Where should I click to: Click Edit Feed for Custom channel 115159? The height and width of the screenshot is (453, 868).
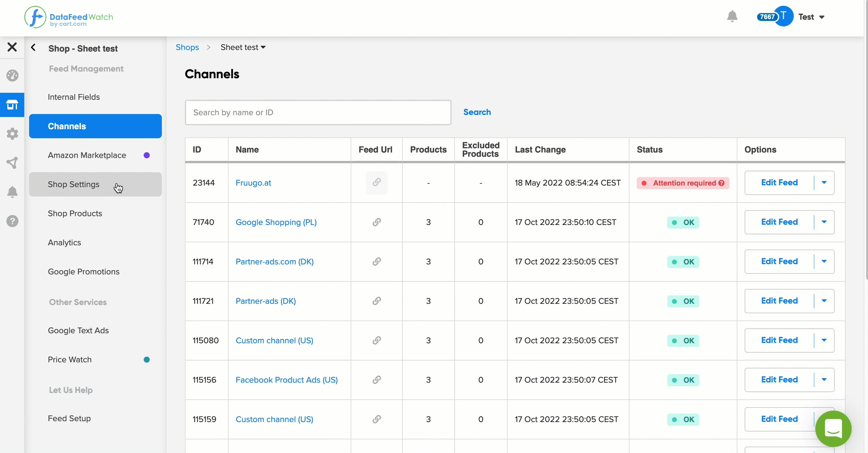[x=780, y=419]
